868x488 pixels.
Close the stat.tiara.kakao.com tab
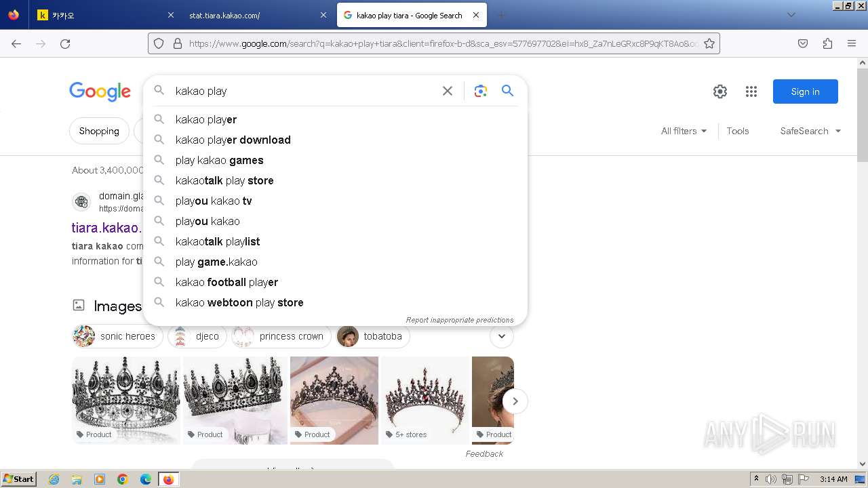point(323,15)
